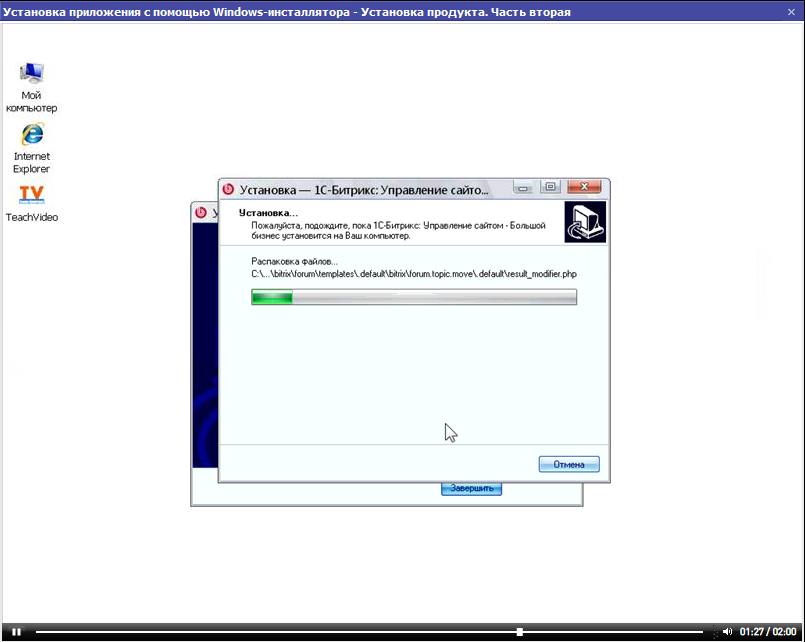Click the Установка... heading text
Viewport: 805px width, 642px height.
pyautogui.click(x=268, y=213)
